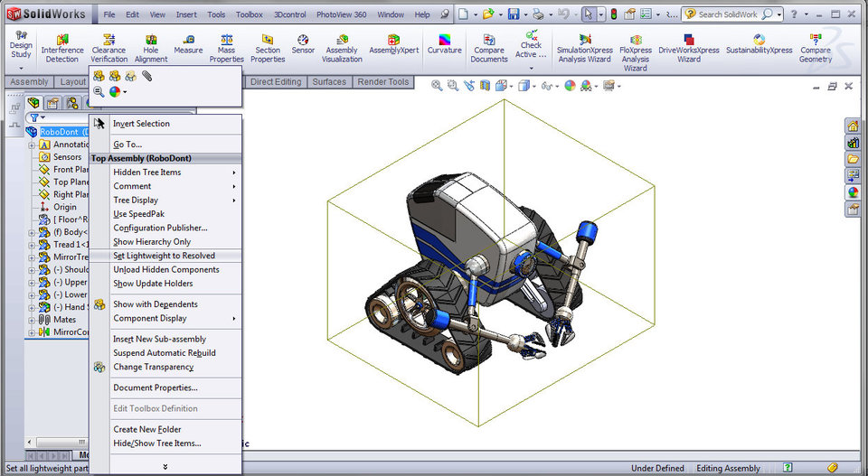Open Compare Geometry
This screenshot has width=868, height=476.
(x=816, y=48)
